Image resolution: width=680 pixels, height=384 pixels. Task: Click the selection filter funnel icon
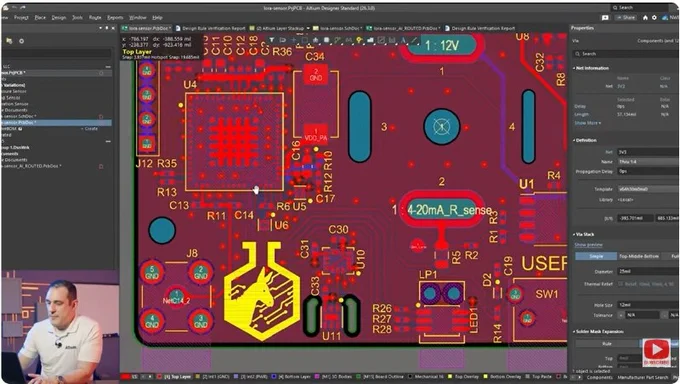click(271, 40)
